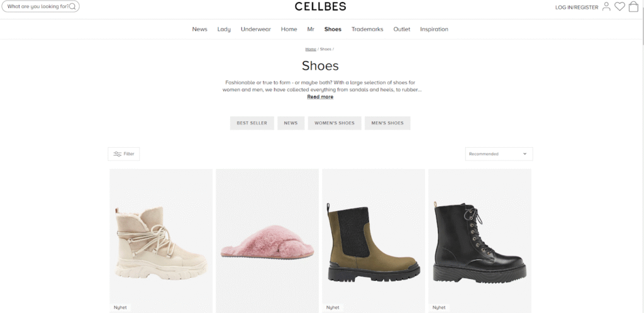Open the Lady menu item
This screenshot has width=644, height=313.
[224, 29]
